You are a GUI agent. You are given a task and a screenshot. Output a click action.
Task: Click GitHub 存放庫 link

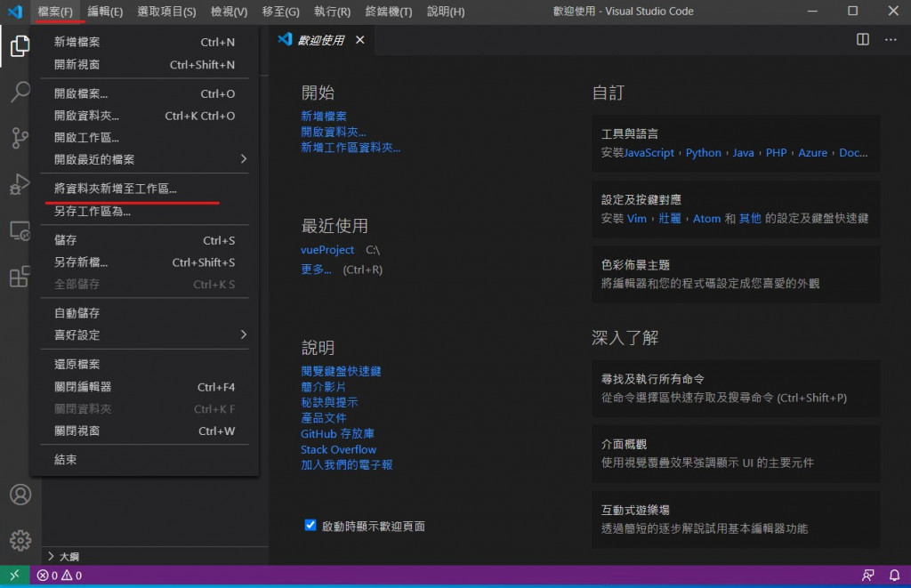click(337, 433)
